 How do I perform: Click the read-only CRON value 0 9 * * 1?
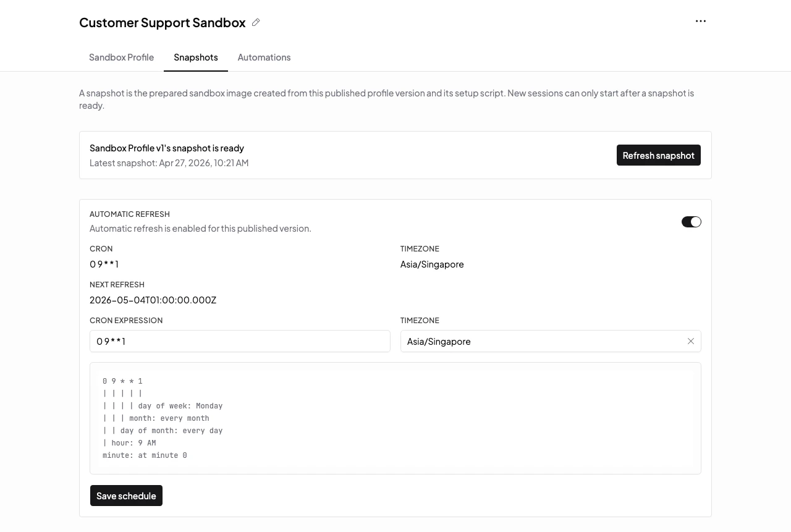click(104, 264)
